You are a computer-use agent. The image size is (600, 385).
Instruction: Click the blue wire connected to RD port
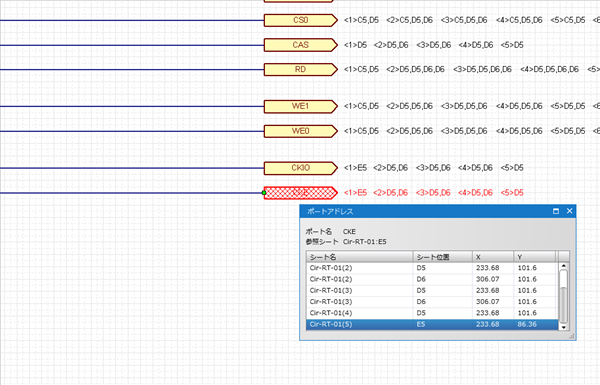point(132,70)
